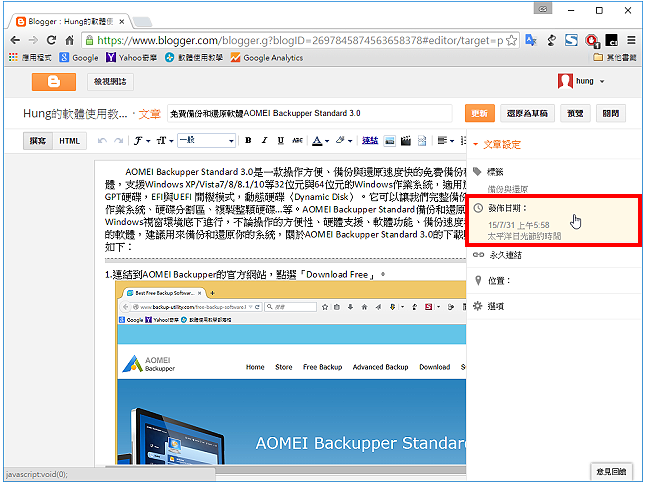Open the text alignment dropdown
This screenshot has width=646, height=484.
click(445, 141)
